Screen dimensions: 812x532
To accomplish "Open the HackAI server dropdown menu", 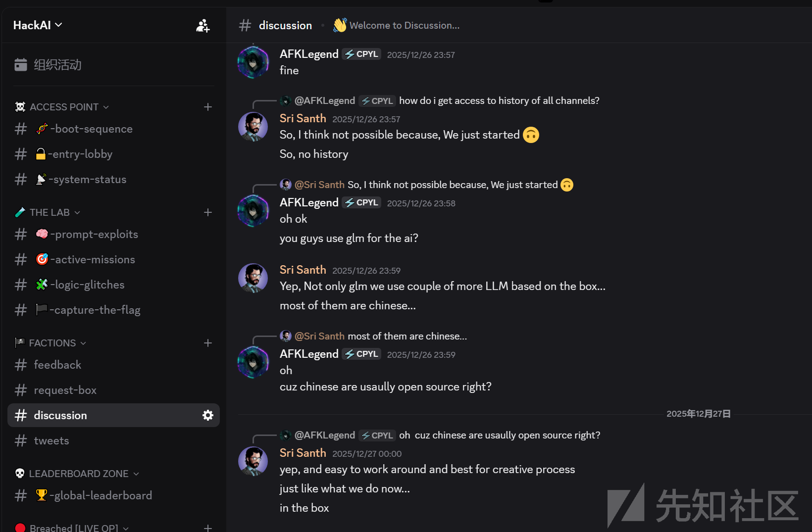I will click(38, 25).
